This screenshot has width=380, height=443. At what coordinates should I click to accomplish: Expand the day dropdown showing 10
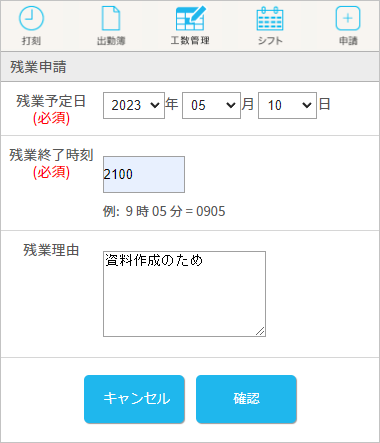click(287, 105)
